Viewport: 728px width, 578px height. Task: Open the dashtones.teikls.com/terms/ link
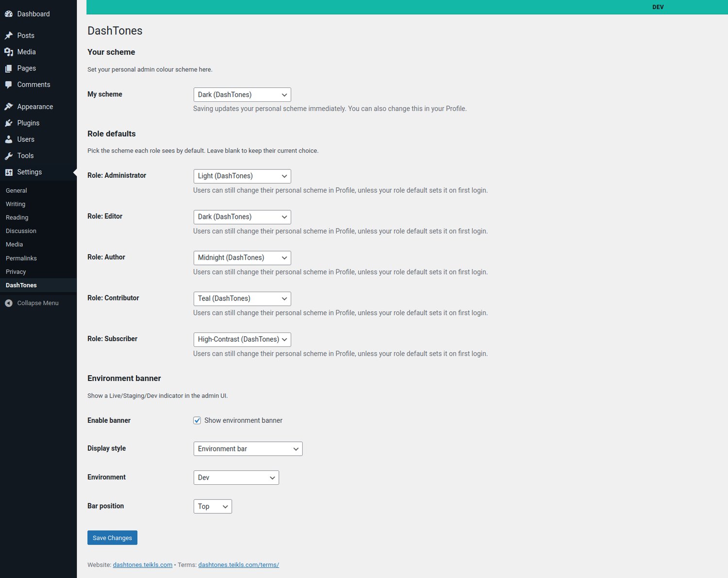point(239,565)
